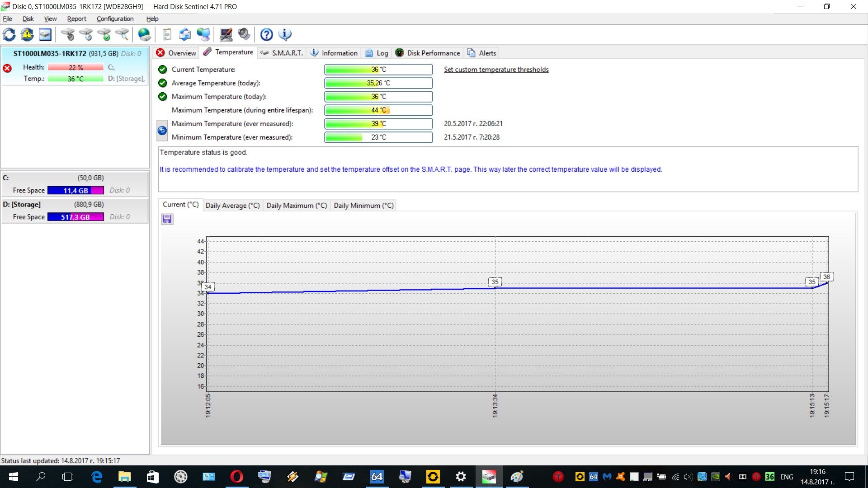This screenshot has height=488, width=868.
Task: Click the status last updated text
Action: point(61,461)
